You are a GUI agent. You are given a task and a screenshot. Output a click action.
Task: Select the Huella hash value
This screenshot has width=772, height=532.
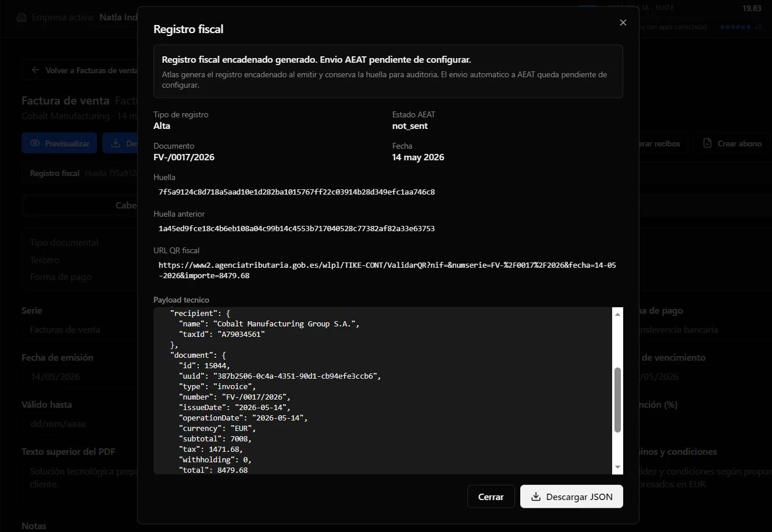coord(296,192)
